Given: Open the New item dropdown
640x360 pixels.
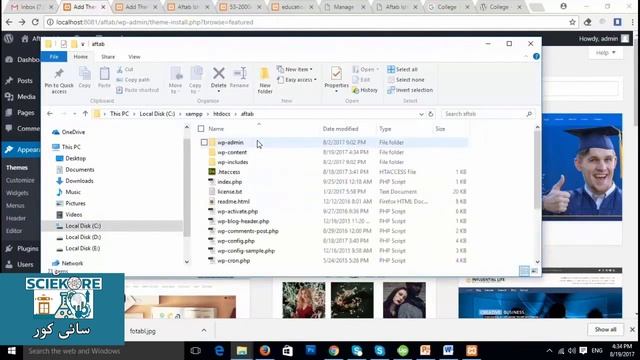Looking at the screenshot, I should click(295, 69).
